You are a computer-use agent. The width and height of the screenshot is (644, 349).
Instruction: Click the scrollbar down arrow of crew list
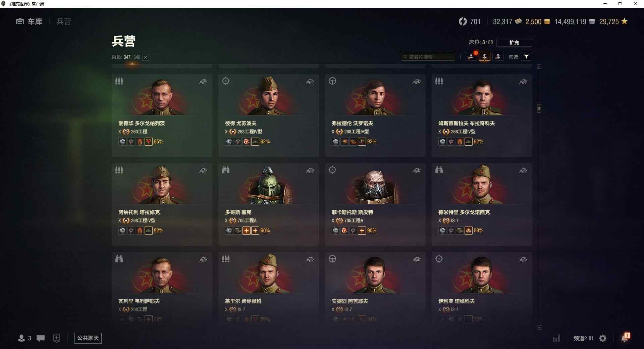[539, 328]
